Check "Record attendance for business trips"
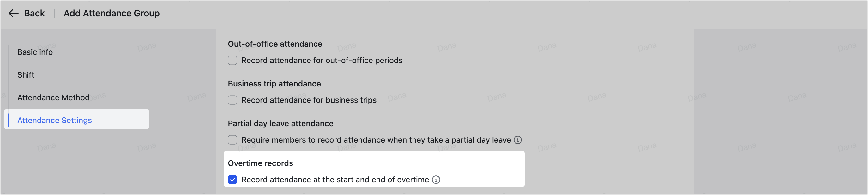Image resolution: width=868 pixels, height=195 pixels. (x=232, y=100)
